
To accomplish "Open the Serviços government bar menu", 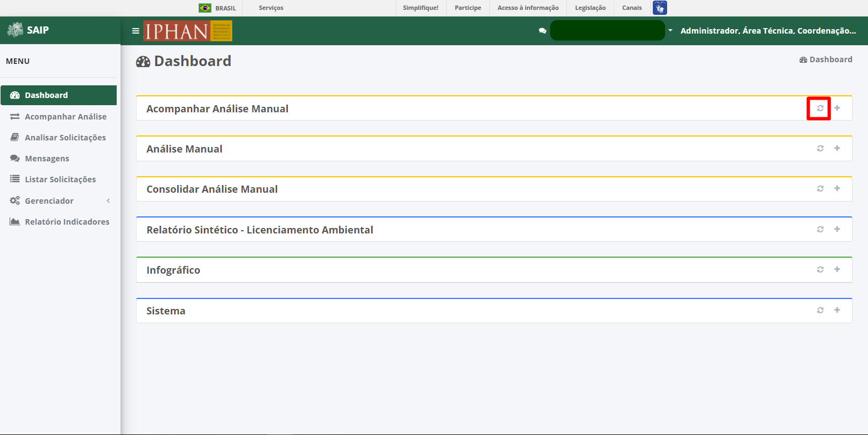I will coord(271,8).
